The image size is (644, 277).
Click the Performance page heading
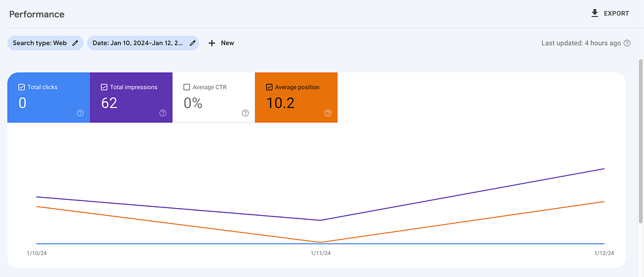click(37, 14)
